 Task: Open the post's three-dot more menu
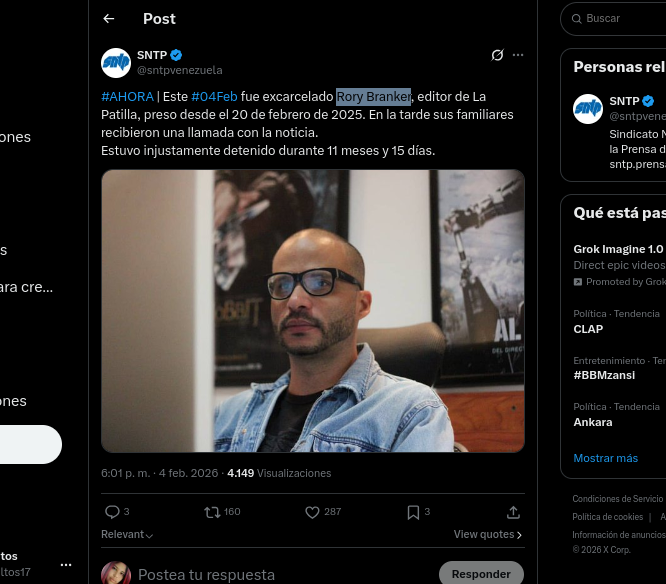[x=516, y=55]
